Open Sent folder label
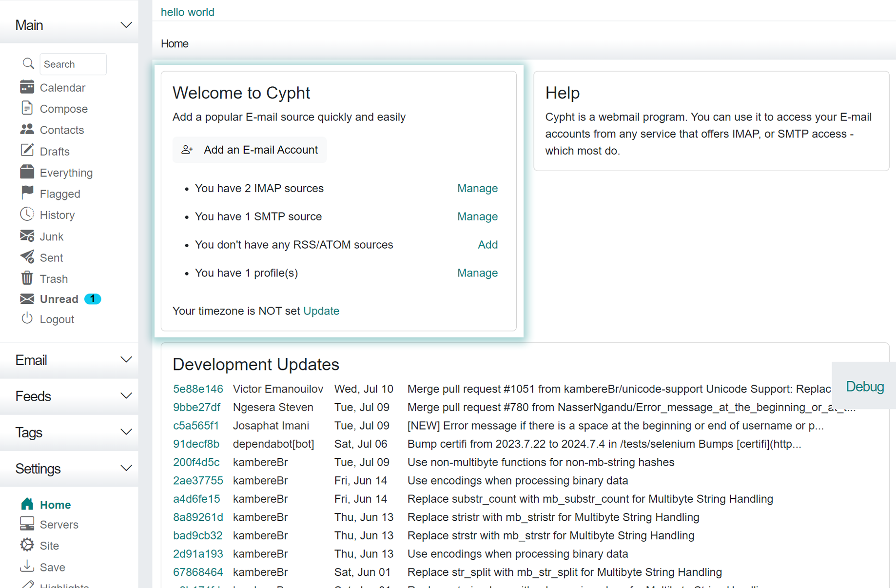Screen dimensions: 896x588 (x=51, y=257)
